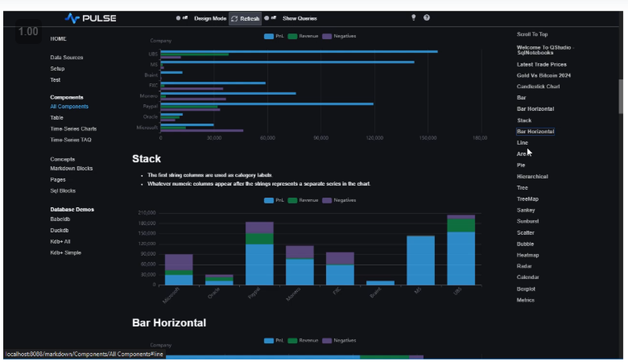
Task: Jump to the Sankey section
Action: (x=526, y=210)
